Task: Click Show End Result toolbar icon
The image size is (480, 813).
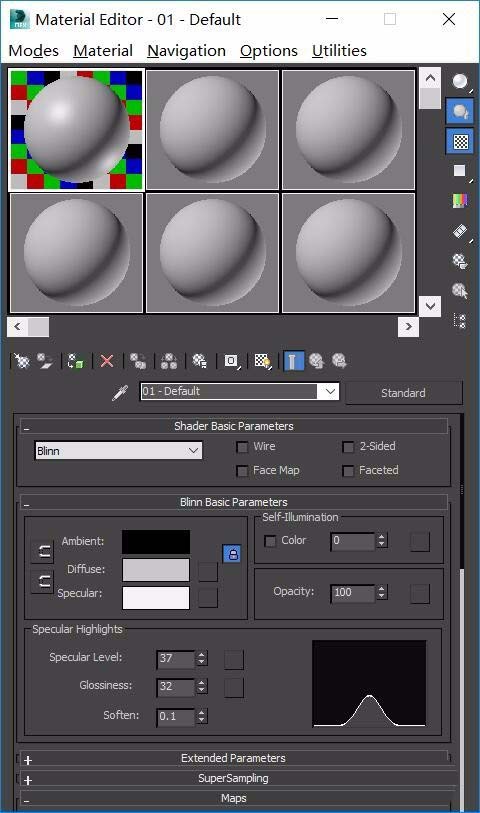Action: click(x=293, y=361)
